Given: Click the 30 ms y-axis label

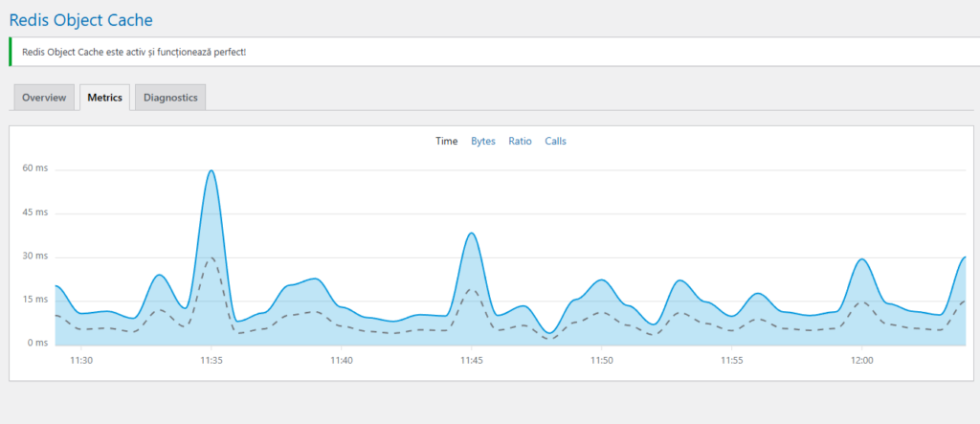Looking at the screenshot, I should point(35,256).
